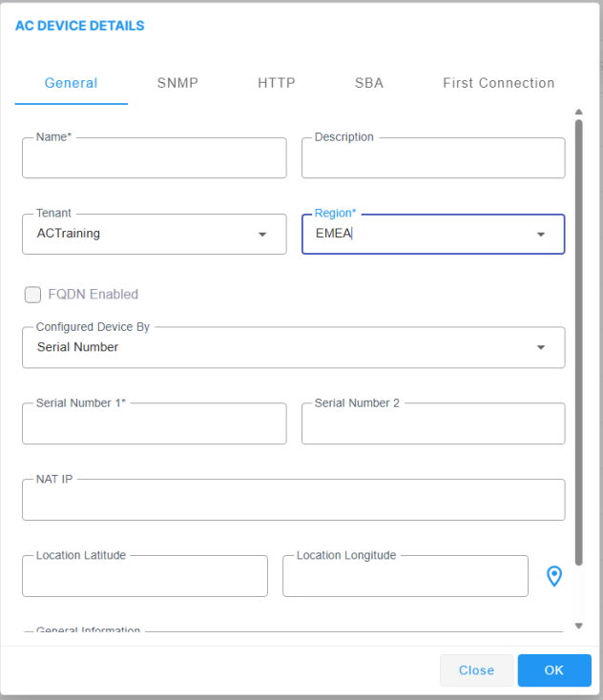
Task: Click the Location Longitude field
Action: [x=405, y=577]
